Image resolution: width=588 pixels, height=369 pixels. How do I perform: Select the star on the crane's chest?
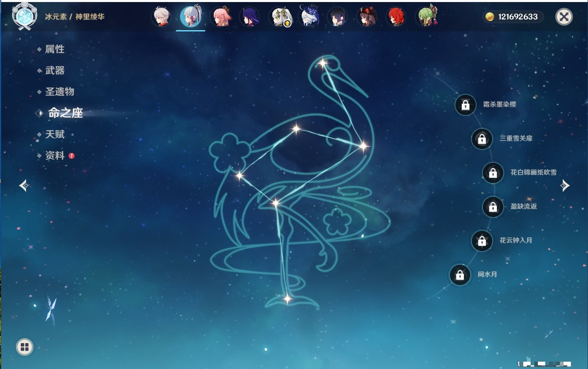click(363, 146)
